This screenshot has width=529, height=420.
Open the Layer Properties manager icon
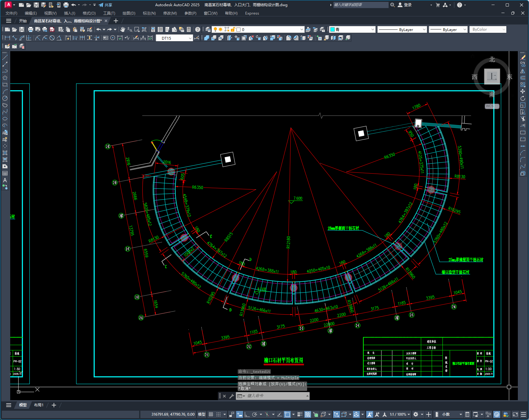[208, 29]
